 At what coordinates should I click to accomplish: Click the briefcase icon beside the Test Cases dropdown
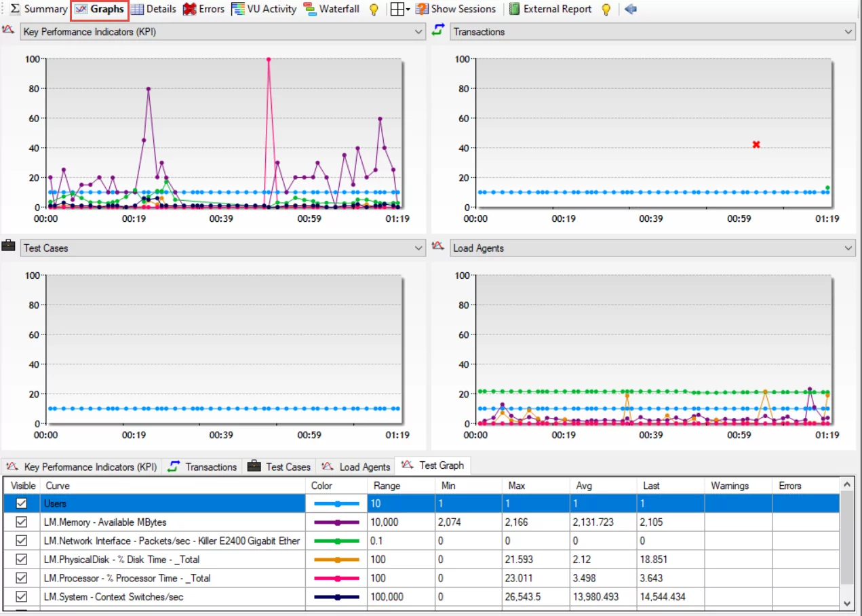click(x=9, y=246)
